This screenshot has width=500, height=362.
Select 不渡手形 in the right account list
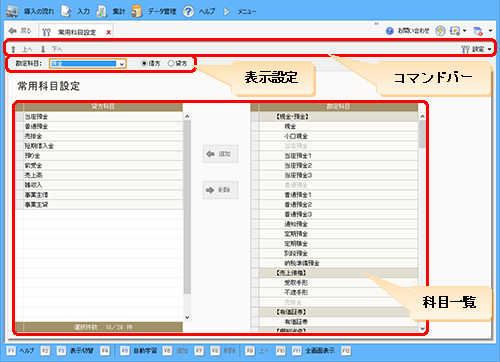click(338, 292)
